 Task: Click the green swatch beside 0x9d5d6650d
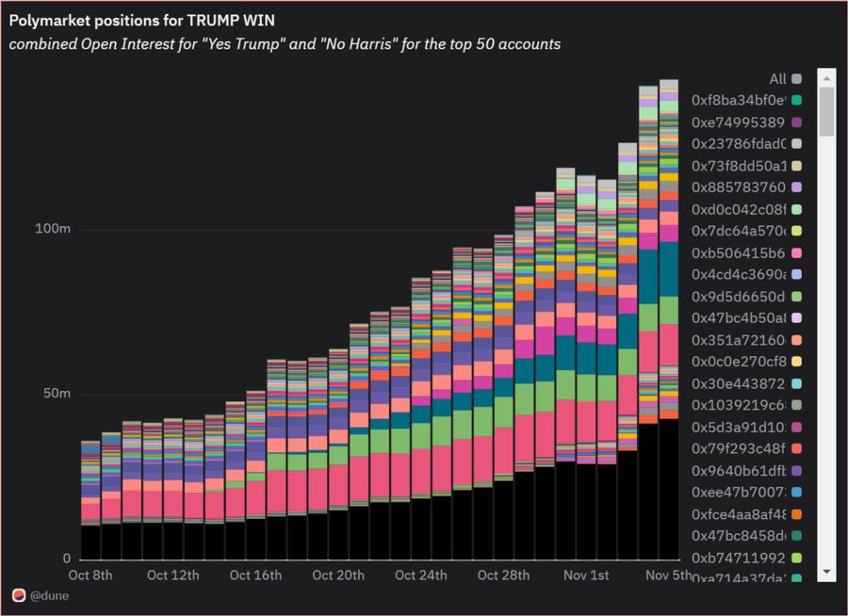[x=796, y=297]
